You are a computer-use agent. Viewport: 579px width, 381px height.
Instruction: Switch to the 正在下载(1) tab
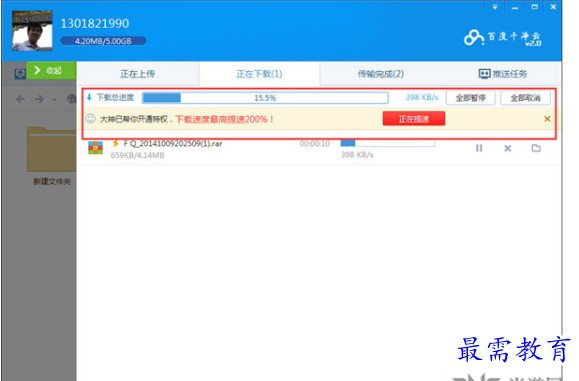pos(259,74)
